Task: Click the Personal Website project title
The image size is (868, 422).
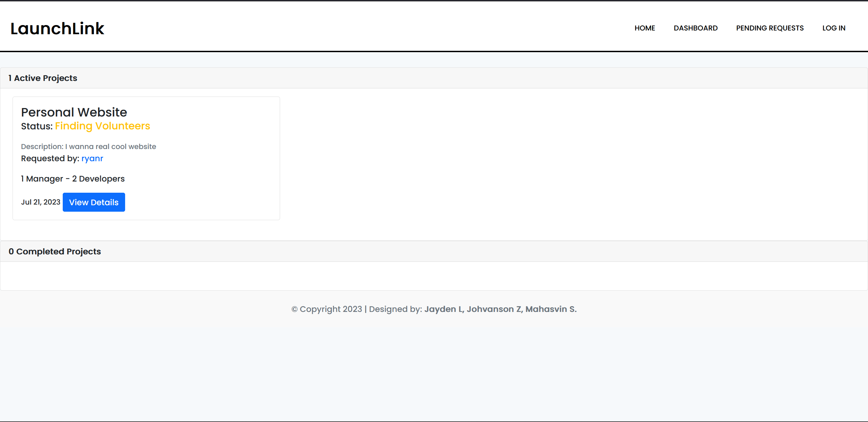Action: [74, 112]
